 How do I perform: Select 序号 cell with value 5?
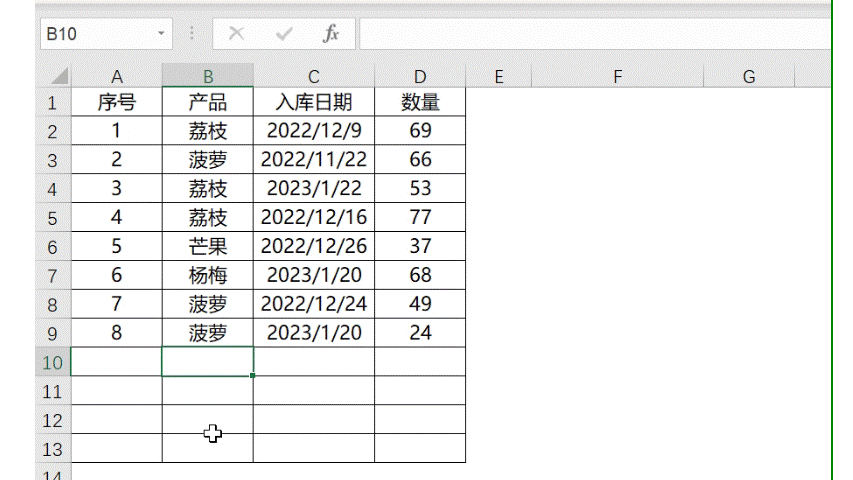[116, 246]
